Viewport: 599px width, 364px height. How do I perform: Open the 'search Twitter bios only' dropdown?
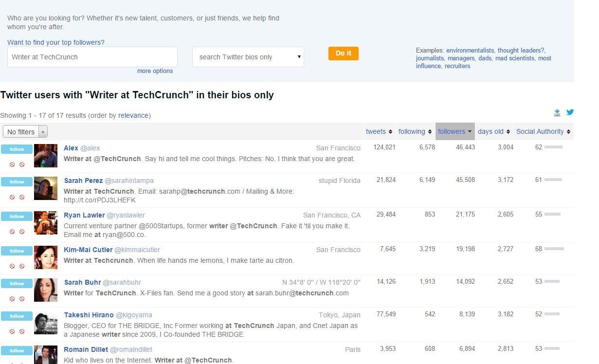coord(248,57)
